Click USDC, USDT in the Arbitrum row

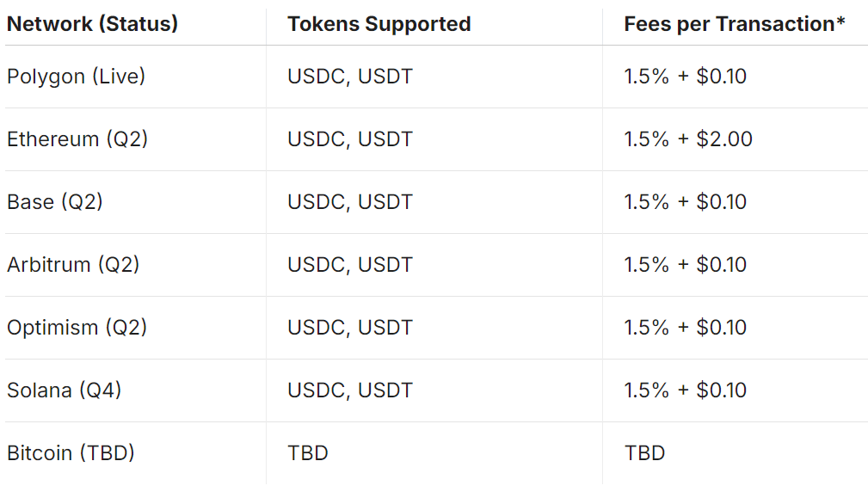[x=350, y=265]
